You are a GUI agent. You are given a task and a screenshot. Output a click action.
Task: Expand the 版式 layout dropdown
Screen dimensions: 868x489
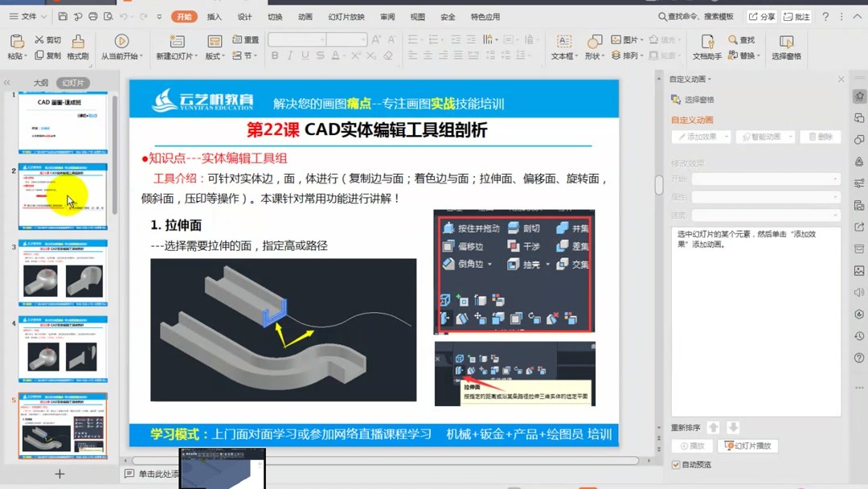click(215, 55)
